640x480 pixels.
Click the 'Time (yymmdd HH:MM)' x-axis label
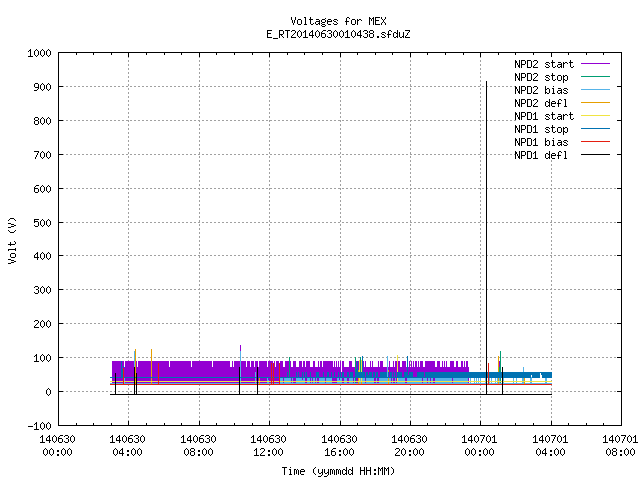pos(338,471)
